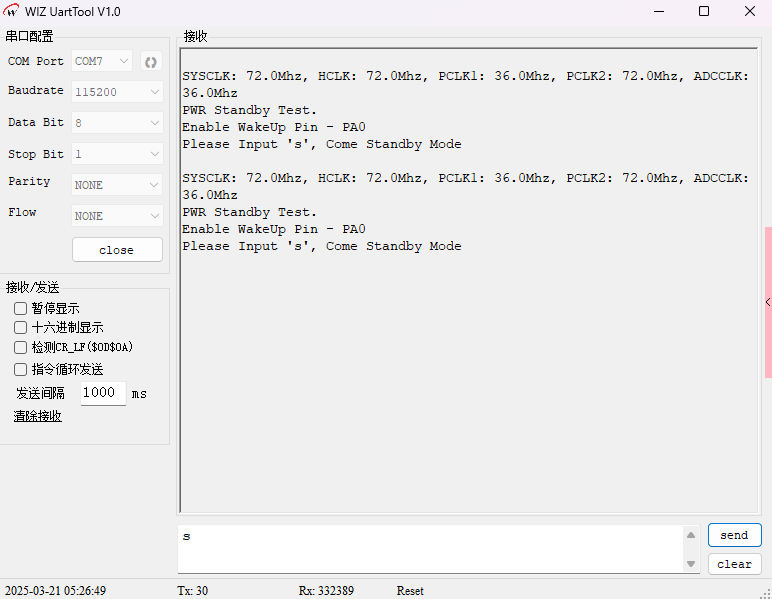Click the 发送间隔 interval input field
The image size is (772, 599).
coord(103,393)
